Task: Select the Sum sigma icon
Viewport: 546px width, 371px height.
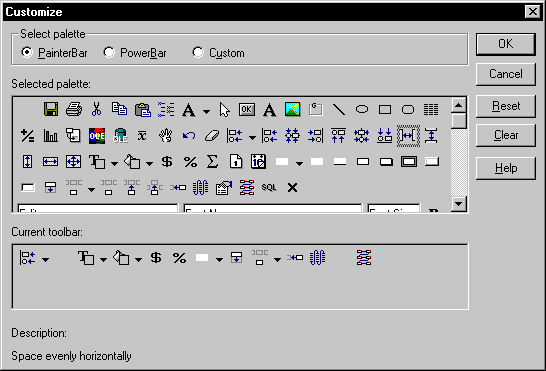Action: pyautogui.click(x=212, y=162)
